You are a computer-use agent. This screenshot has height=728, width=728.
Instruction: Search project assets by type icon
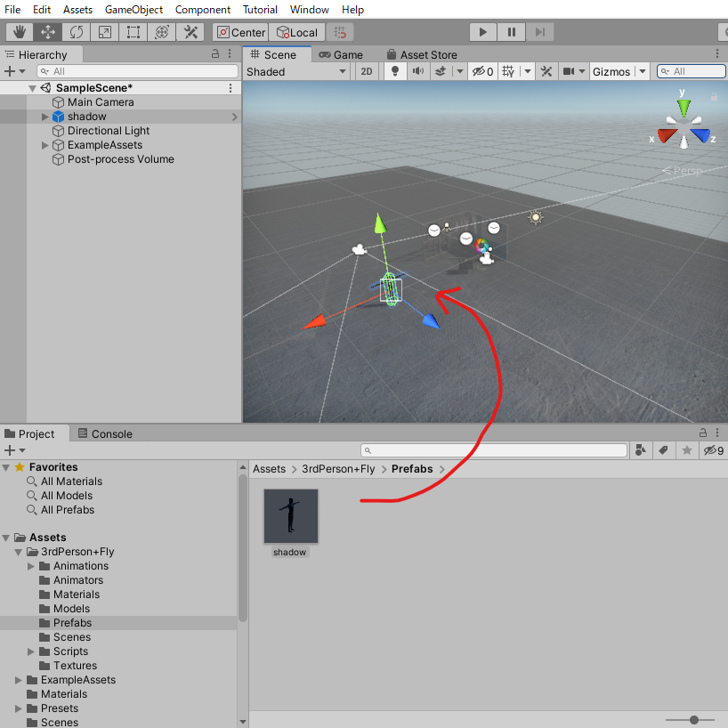click(640, 451)
